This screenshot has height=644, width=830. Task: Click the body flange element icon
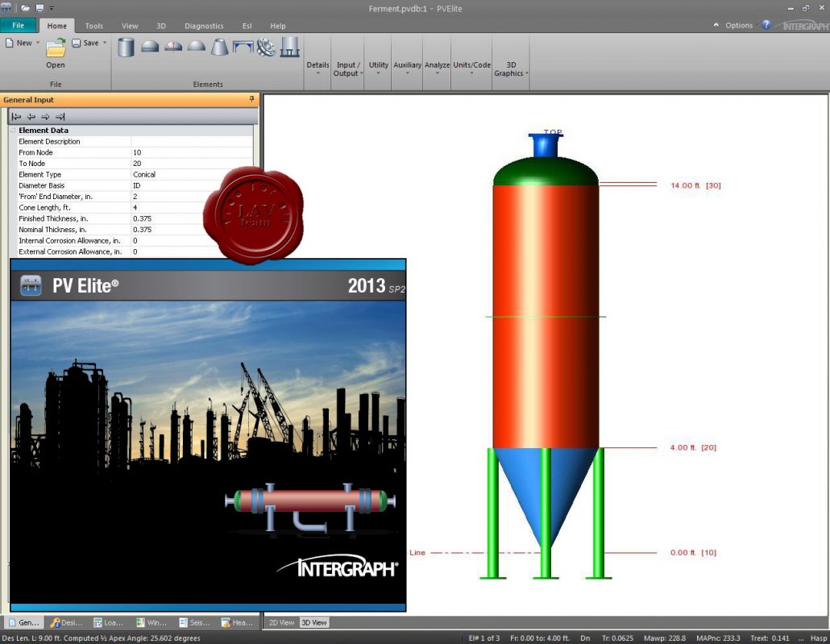(266, 48)
